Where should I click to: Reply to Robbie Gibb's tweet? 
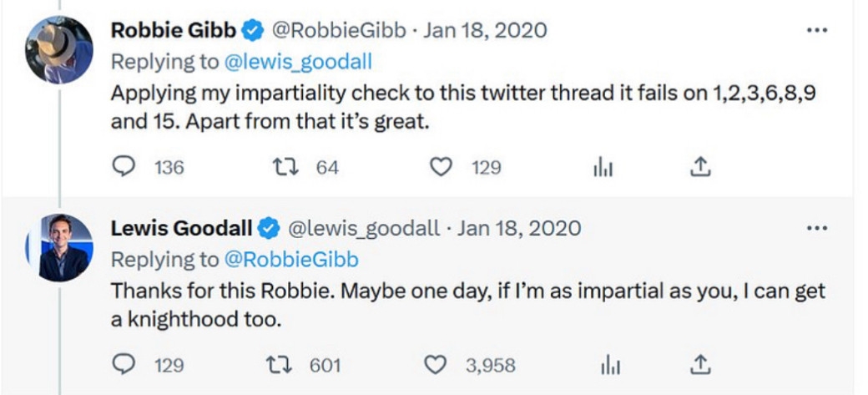point(124,168)
